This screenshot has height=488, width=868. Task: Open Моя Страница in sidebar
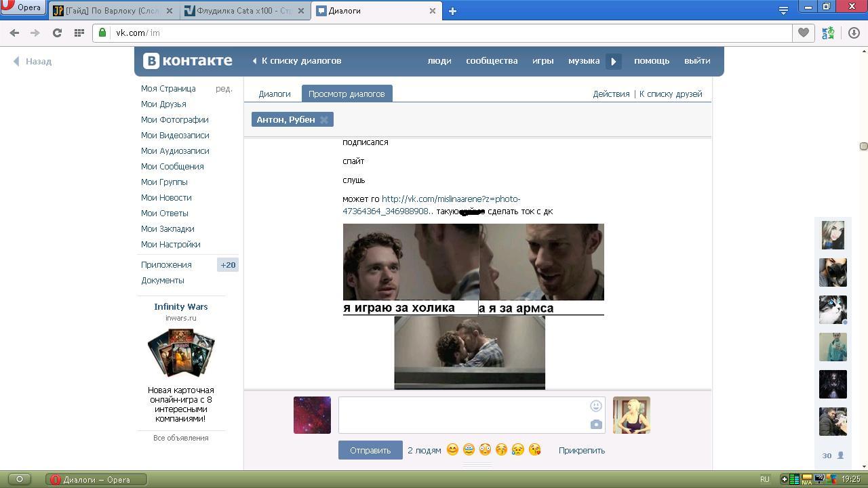pyautogui.click(x=168, y=89)
